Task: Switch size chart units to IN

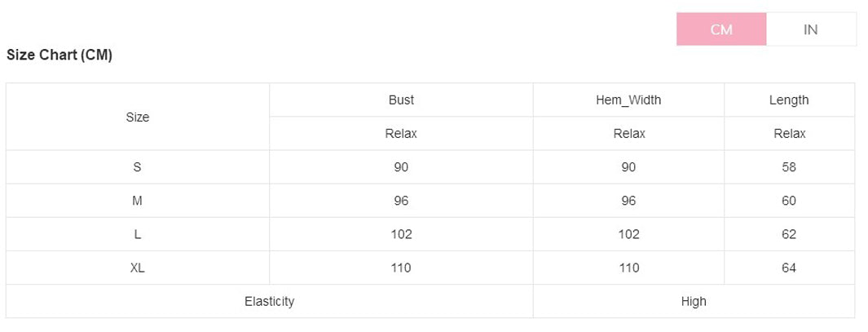Action: point(811,29)
